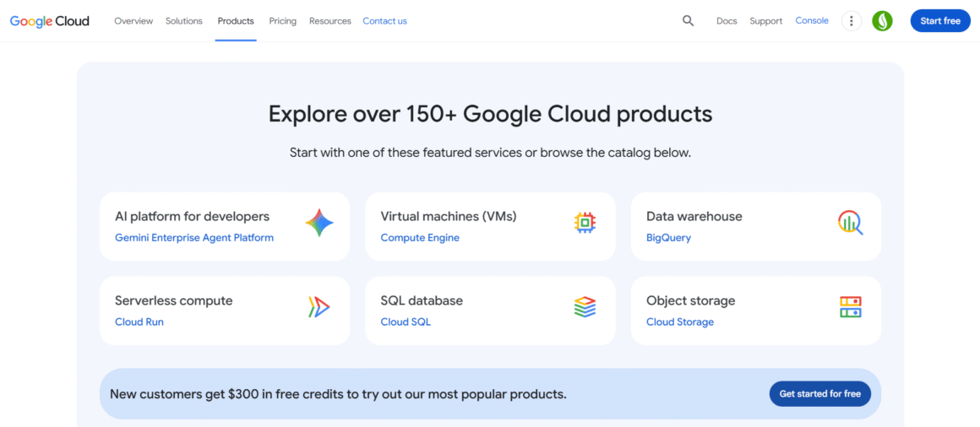Click the BigQuery magnifier chart icon
The image size is (980, 427).
pos(851,223)
